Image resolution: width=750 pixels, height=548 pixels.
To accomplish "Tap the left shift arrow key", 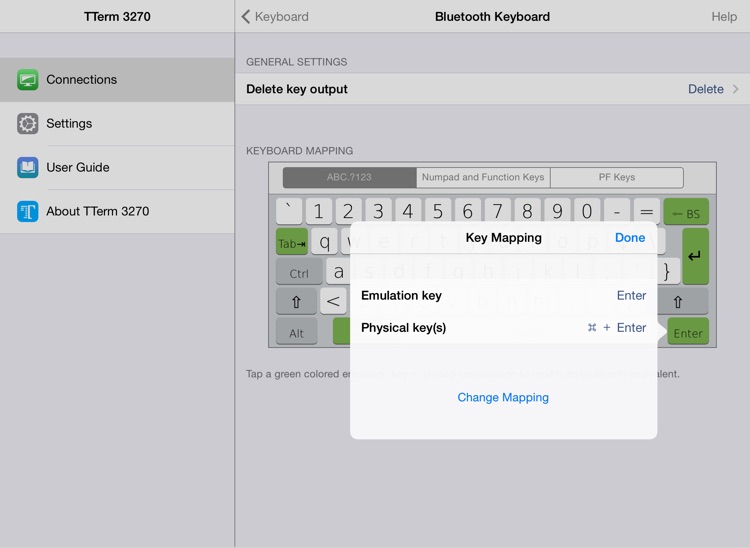I will [x=296, y=302].
